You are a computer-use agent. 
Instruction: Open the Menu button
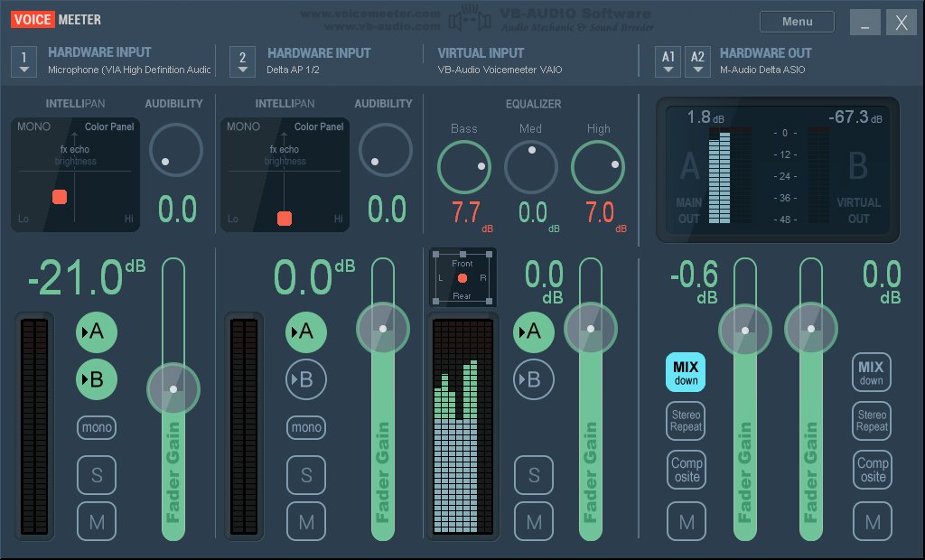(x=797, y=22)
